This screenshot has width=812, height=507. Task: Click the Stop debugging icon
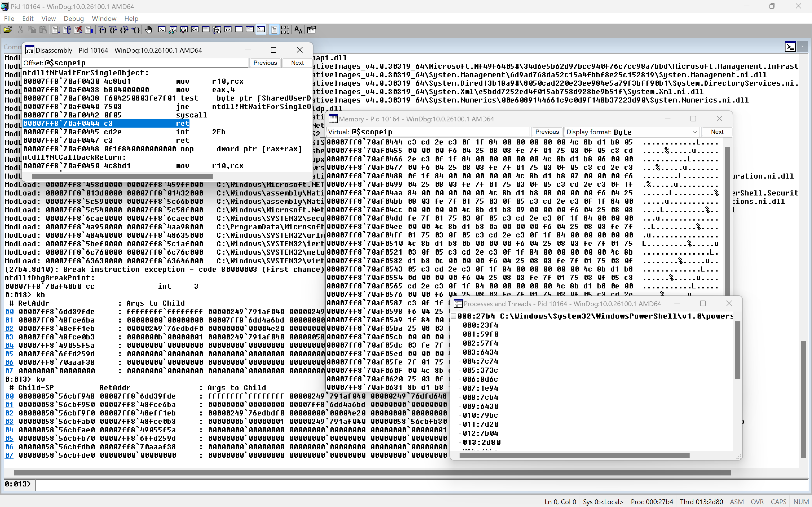coord(78,30)
